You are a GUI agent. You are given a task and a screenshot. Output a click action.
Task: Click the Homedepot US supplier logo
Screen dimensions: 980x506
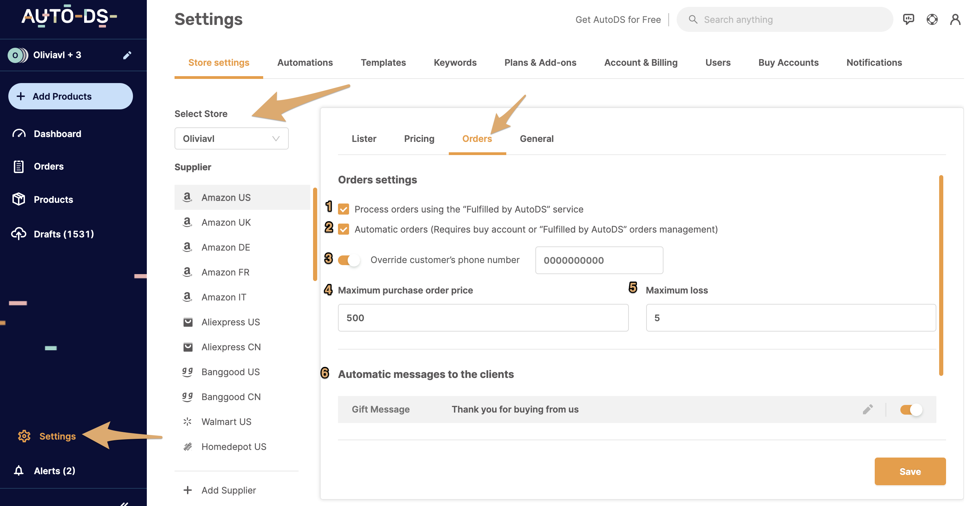tap(188, 446)
